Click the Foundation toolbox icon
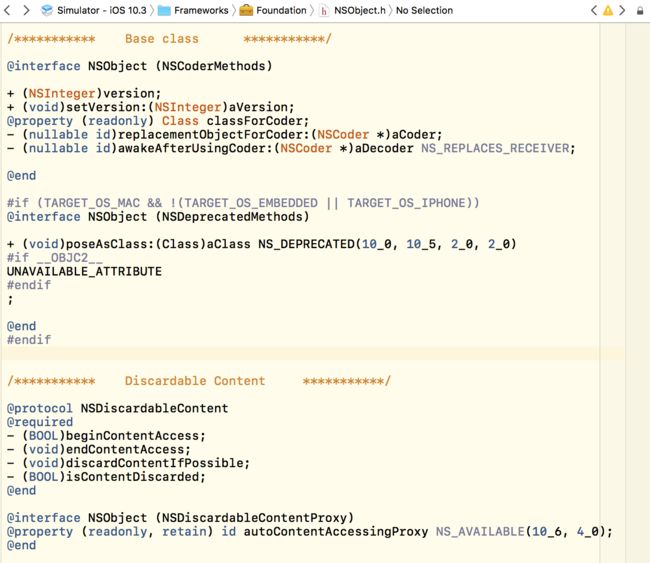 [246, 10]
